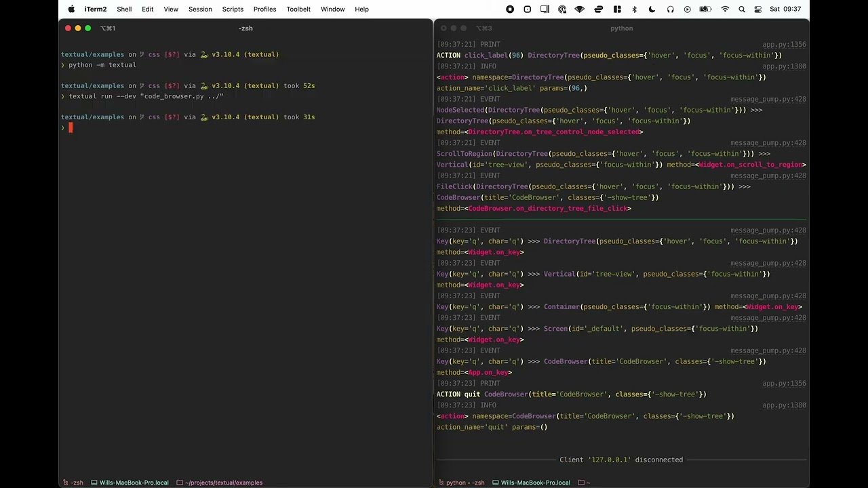This screenshot has width=868, height=488.
Task: Open the Session menu
Action: click(x=200, y=9)
